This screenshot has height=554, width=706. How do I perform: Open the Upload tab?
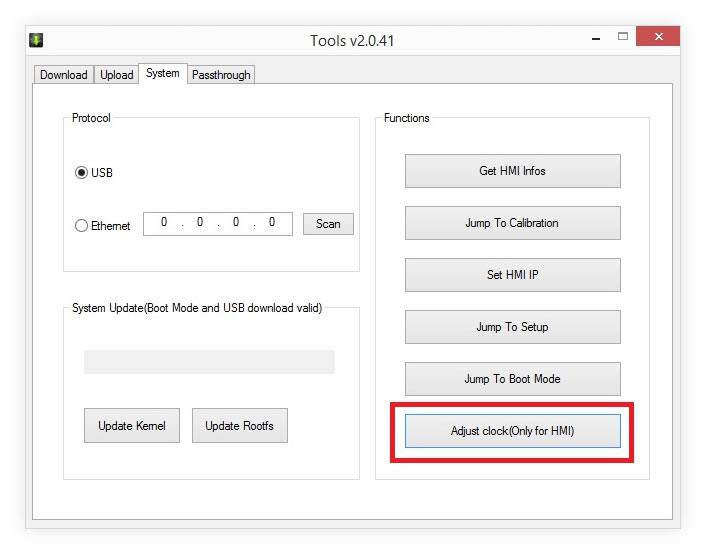coord(117,75)
